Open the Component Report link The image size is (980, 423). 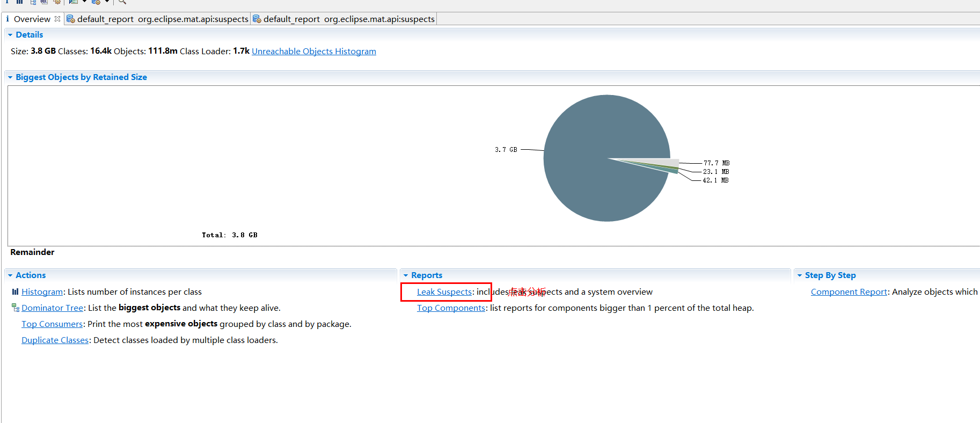point(849,292)
